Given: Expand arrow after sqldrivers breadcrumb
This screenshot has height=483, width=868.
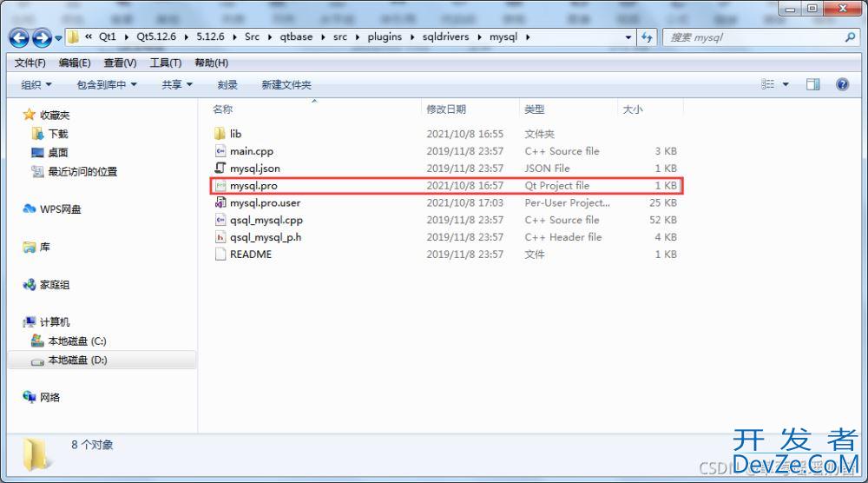Looking at the screenshot, I should coord(479,37).
